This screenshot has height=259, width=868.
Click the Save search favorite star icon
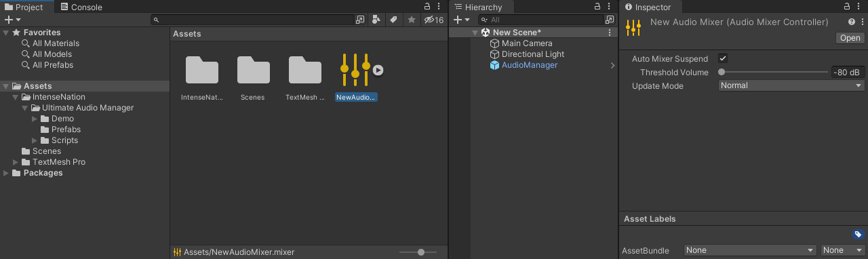411,20
